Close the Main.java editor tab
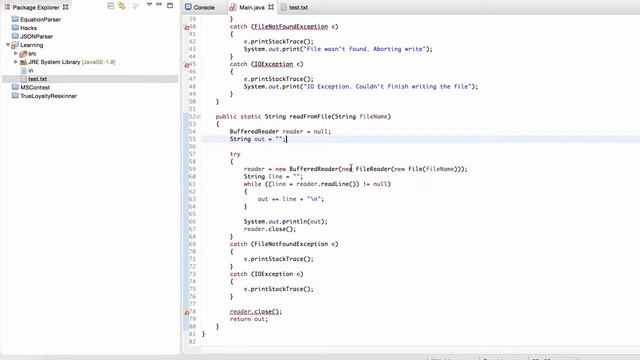The width and height of the screenshot is (640, 360). coord(271,7)
